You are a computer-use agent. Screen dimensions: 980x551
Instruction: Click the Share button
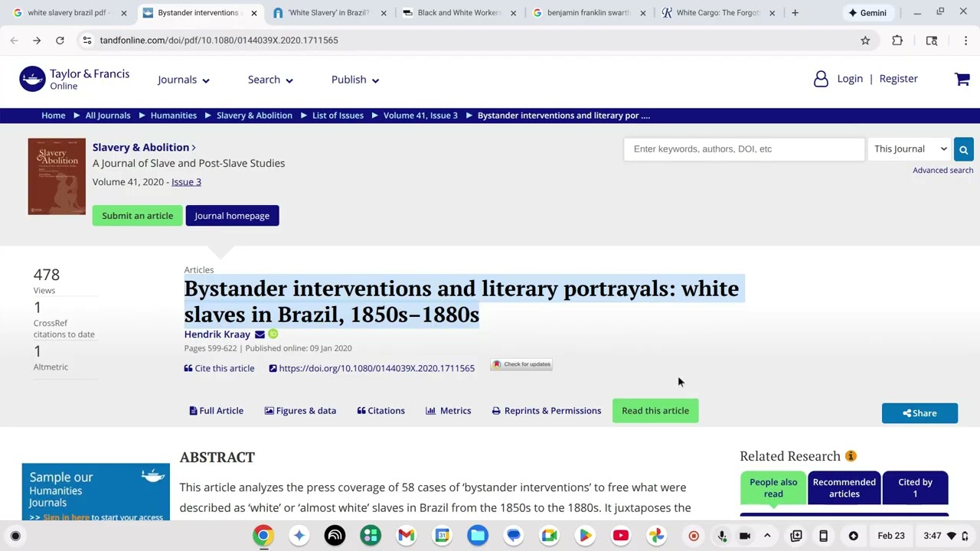point(920,413)
